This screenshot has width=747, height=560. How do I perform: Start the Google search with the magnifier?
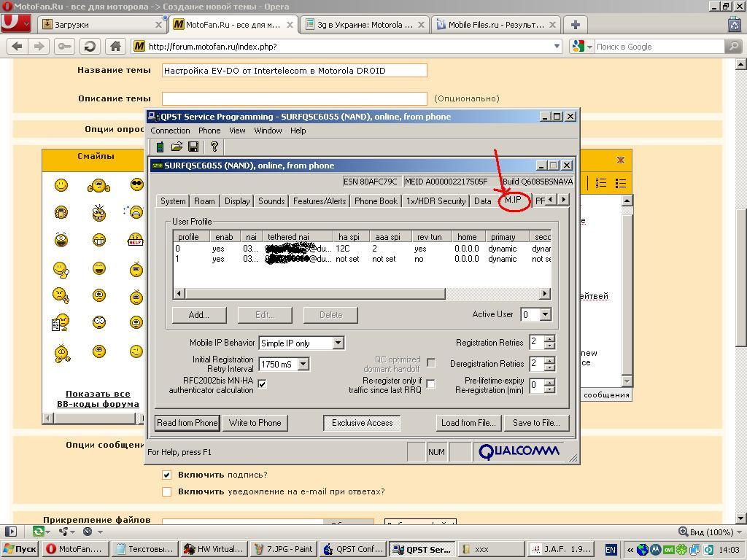click(x=732, y=46)
